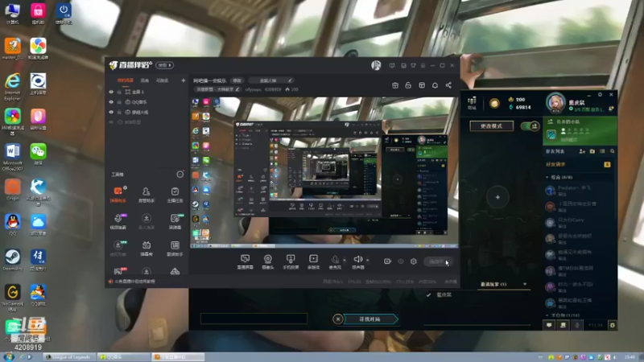Click the record video camera icon
The width and height of the screenshot is (644, 362).
pos(387,261)
